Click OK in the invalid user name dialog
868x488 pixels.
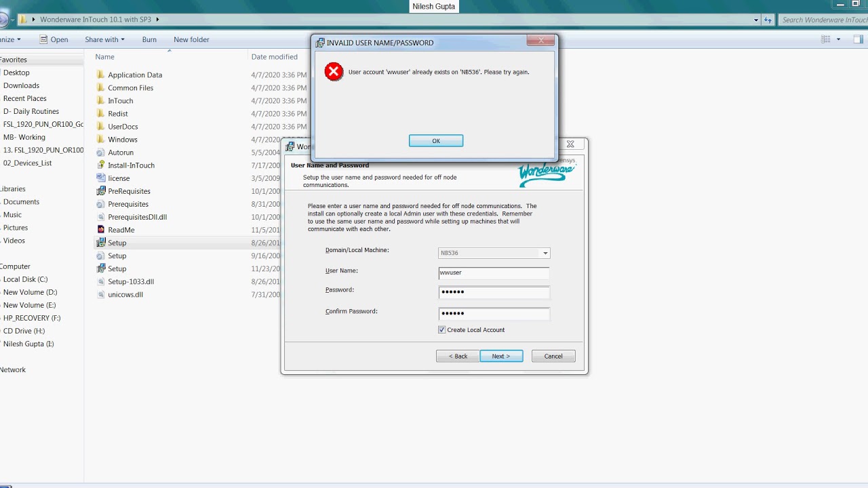tap(436, 141)
